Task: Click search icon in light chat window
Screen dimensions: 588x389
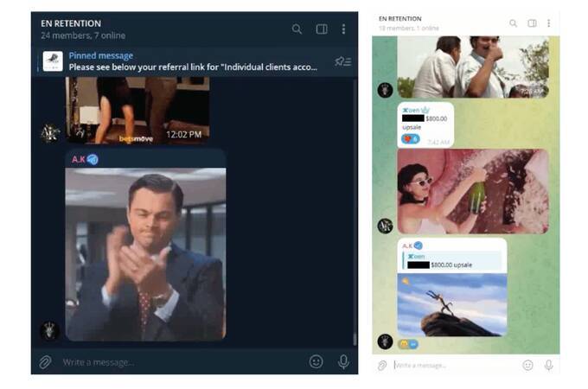Action: [513, 23]
